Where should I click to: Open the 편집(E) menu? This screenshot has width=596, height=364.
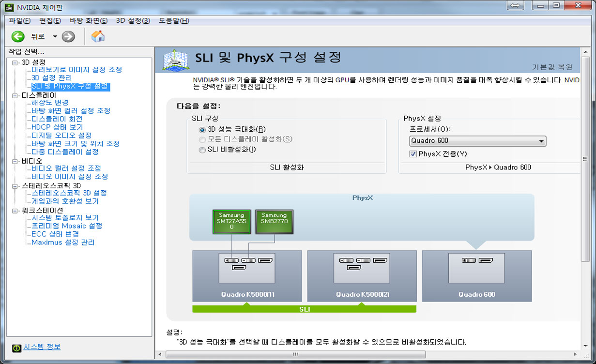click(x=50, y=20)
